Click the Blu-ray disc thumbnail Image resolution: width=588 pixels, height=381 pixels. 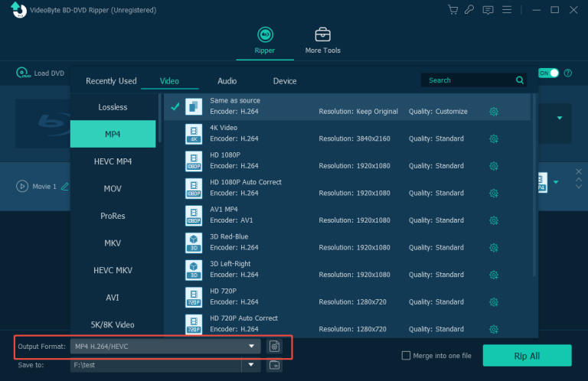pyautogui.click(x=43, y=123)
